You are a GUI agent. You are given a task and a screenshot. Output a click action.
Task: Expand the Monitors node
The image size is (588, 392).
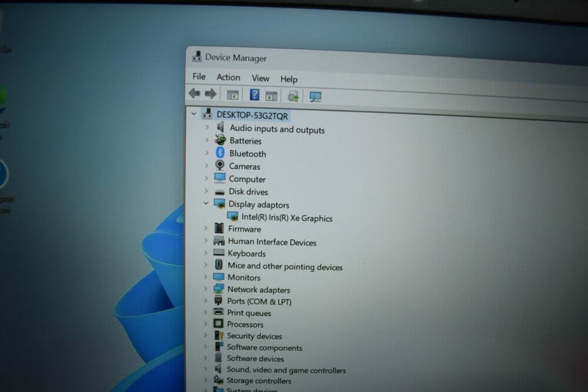[x=205, y=277]
